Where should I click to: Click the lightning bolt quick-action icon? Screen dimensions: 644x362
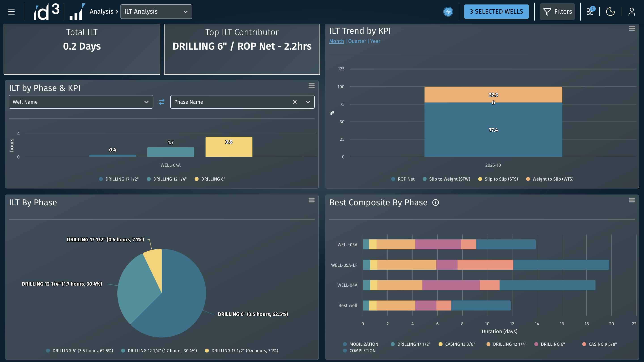coord(448,11)
